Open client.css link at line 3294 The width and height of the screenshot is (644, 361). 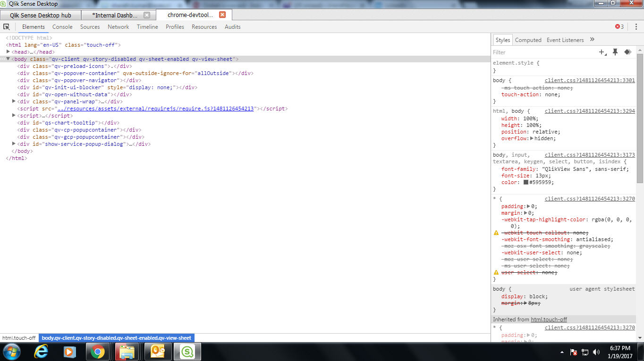(x=590, y=111)
